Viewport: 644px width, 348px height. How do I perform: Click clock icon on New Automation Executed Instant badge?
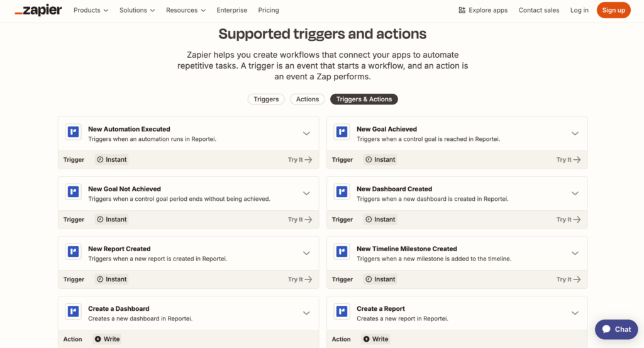coord(100,159)
